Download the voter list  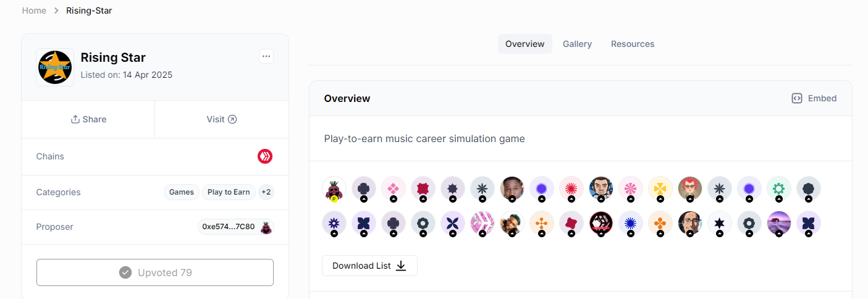click(369, 266)
